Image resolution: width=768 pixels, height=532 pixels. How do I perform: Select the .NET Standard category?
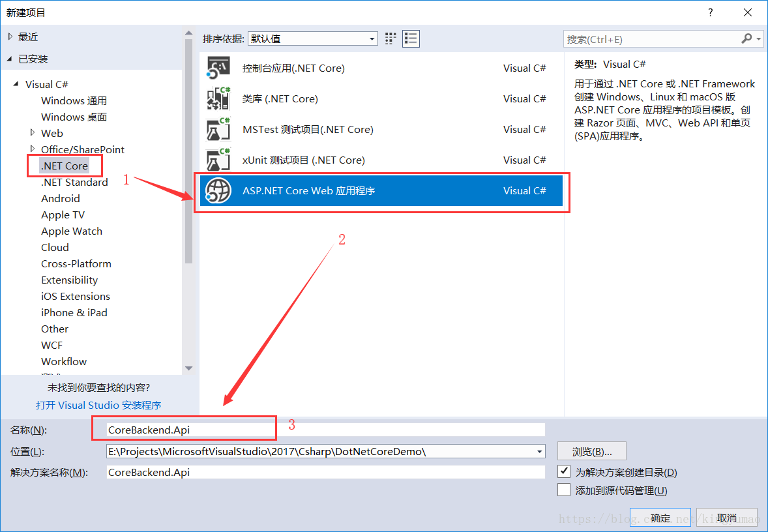click(74, 183)
